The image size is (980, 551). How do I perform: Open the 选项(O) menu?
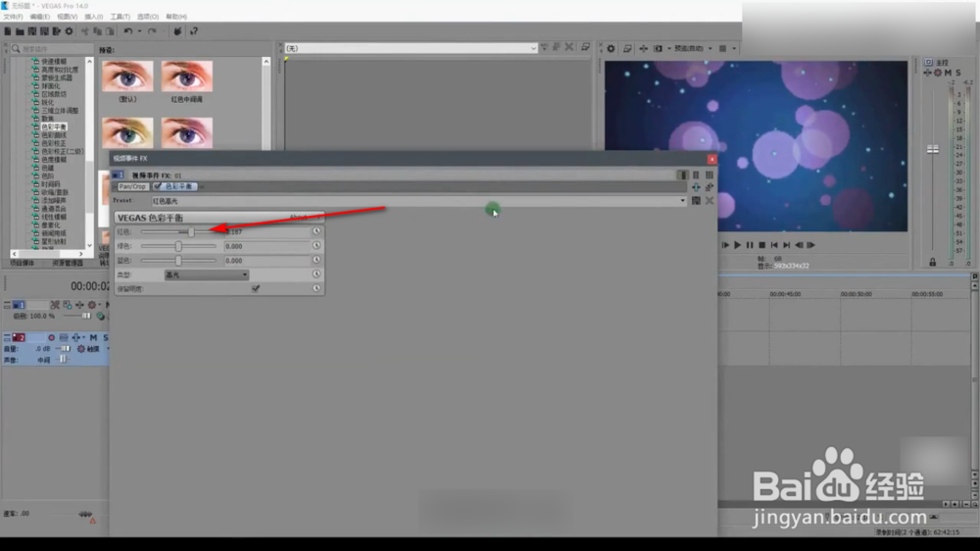tap(148, 17)
